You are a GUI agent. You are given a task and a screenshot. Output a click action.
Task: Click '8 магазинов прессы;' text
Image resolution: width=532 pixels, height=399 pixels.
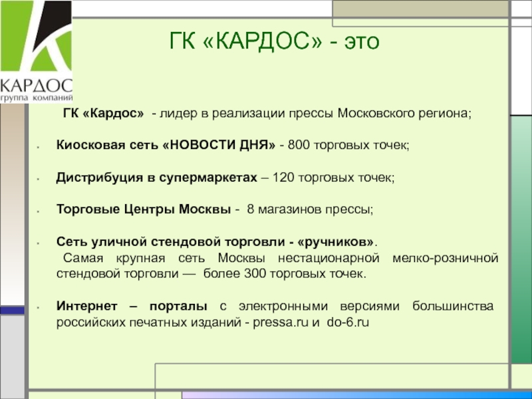[310, 209]
